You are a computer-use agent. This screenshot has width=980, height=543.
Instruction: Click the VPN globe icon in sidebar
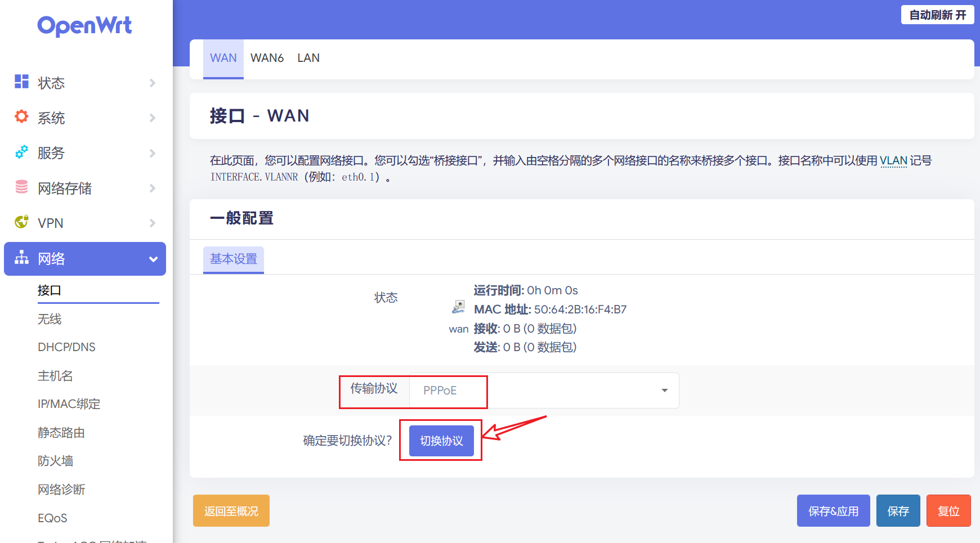coord(21,222)
